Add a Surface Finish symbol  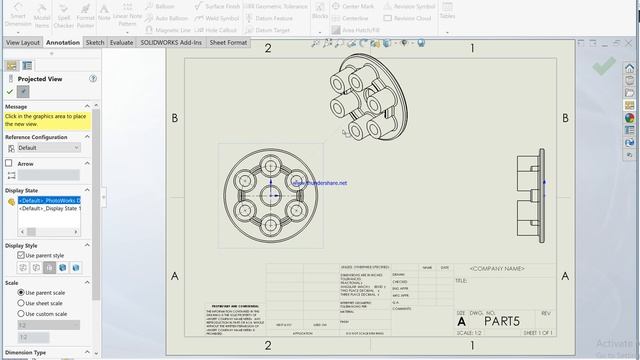(x=217, y=6)
